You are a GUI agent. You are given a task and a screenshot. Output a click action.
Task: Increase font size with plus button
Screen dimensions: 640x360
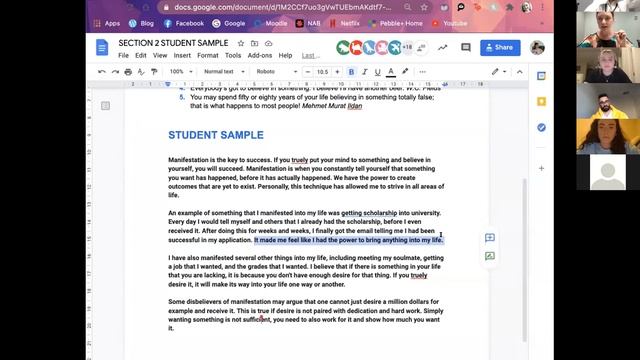[337, 72]
